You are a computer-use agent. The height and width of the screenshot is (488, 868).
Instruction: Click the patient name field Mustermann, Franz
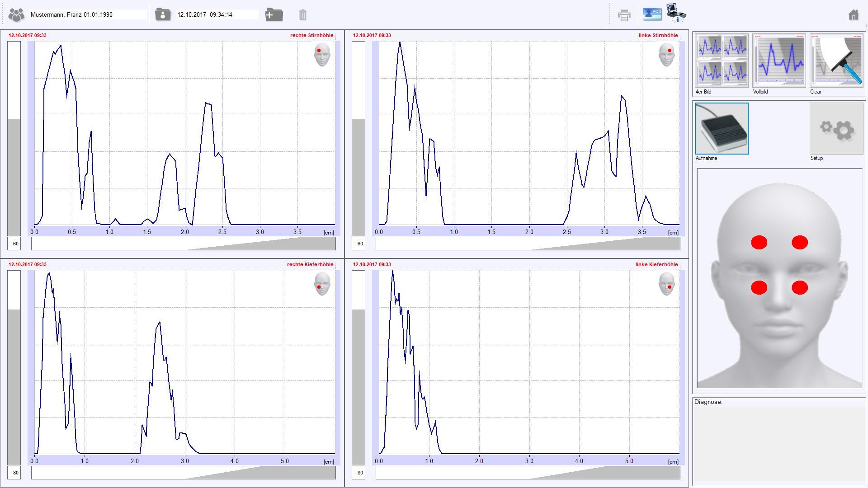[x=88, y=15]
